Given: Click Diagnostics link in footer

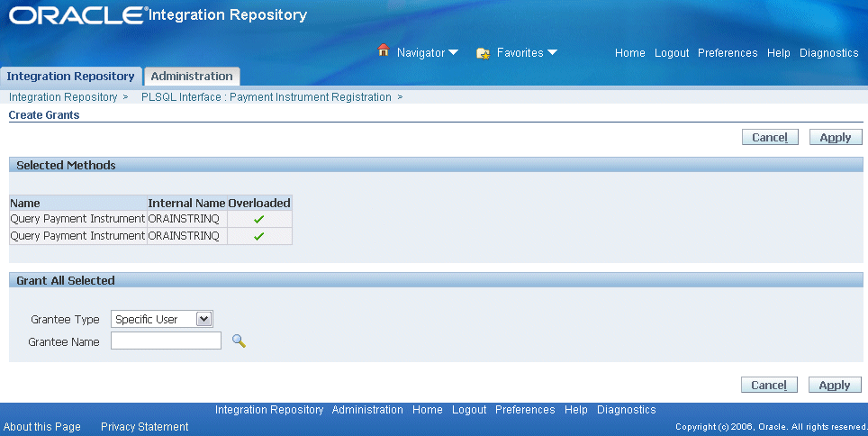Looking at the screenshot, I should pyautogui.click(x=626, y=410).
